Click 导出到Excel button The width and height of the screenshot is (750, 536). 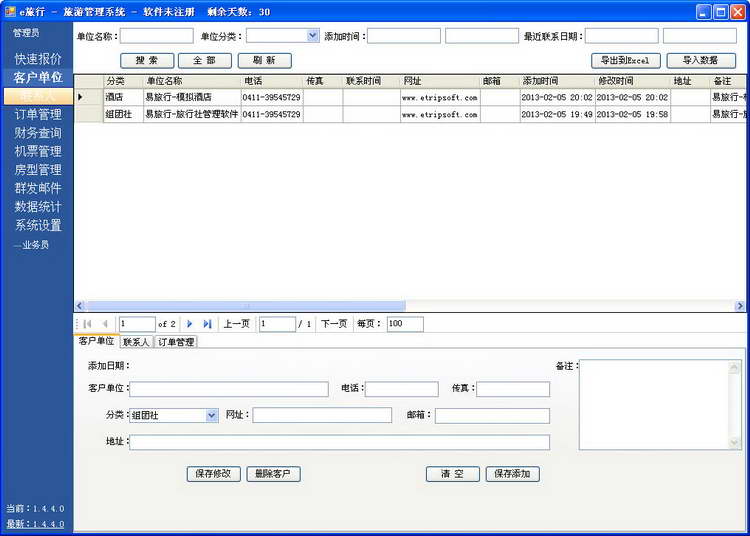coord(626,61)
